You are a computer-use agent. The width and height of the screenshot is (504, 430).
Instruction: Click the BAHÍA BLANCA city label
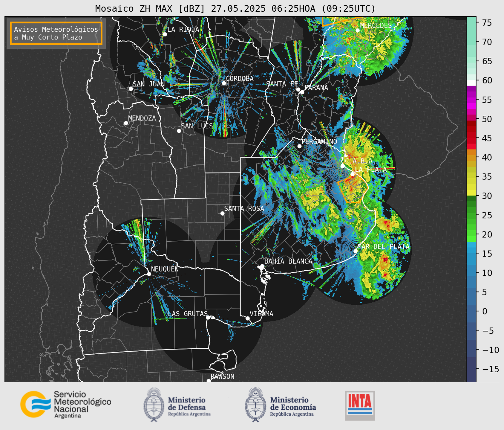coord(288,261)
